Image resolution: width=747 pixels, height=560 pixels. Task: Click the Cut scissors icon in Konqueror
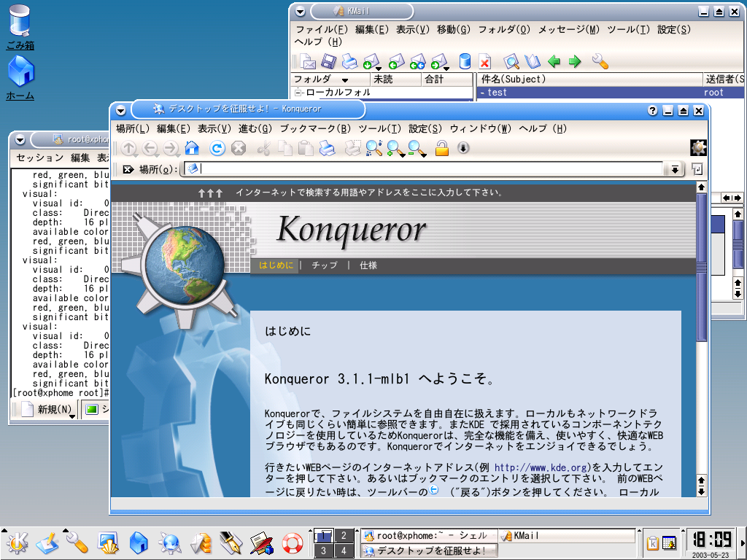click(x=263, y=149)
